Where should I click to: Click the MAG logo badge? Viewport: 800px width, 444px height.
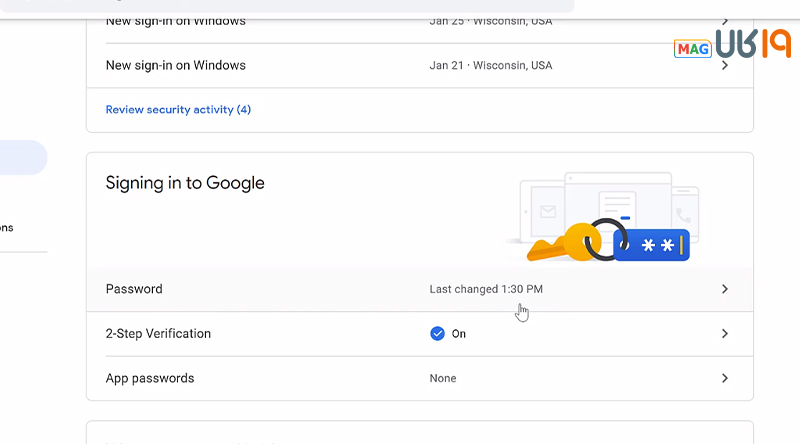pyautogui.click(x=692, y=48)
